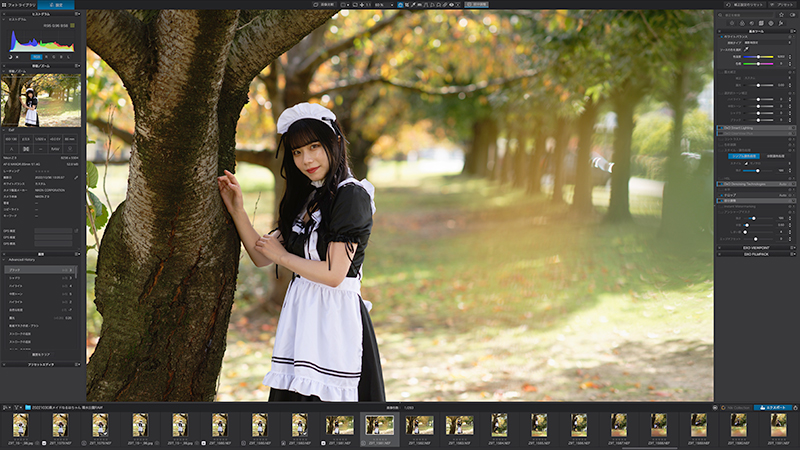Toggle the クロップ correction
The image size is (800, 450).
[x=721, y=195]
